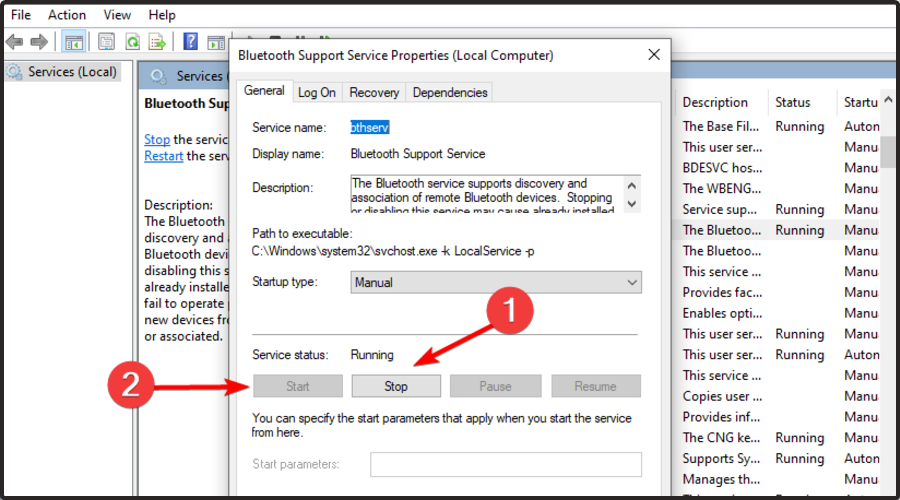Switch to the General tab
The image size is (900, 500).
tap(264, 91)
